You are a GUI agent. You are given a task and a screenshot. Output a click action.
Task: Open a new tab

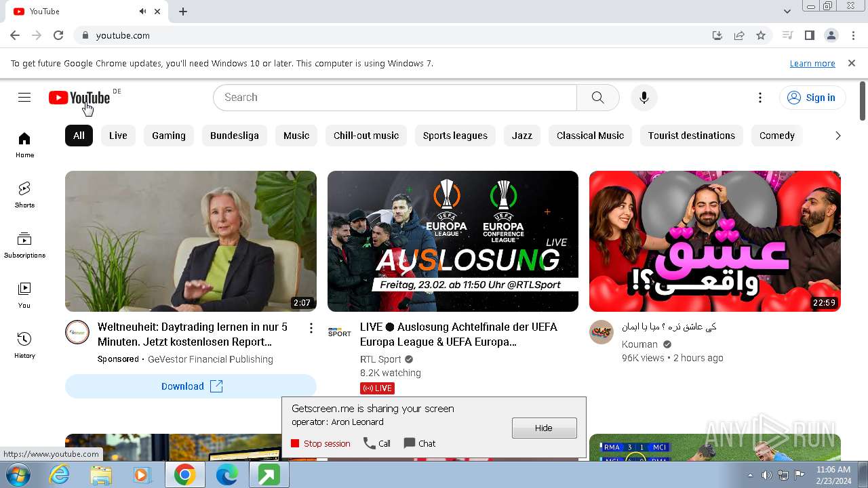pos(183,12)
